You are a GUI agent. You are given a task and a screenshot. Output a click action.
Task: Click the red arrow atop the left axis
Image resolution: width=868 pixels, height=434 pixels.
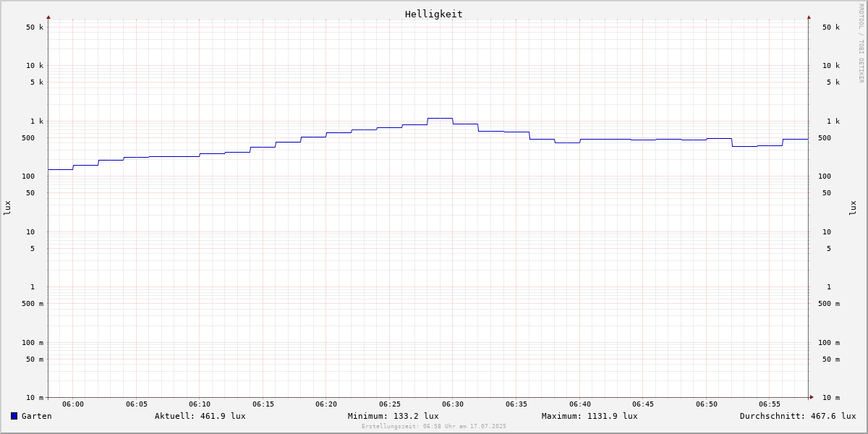pos(48,17)
